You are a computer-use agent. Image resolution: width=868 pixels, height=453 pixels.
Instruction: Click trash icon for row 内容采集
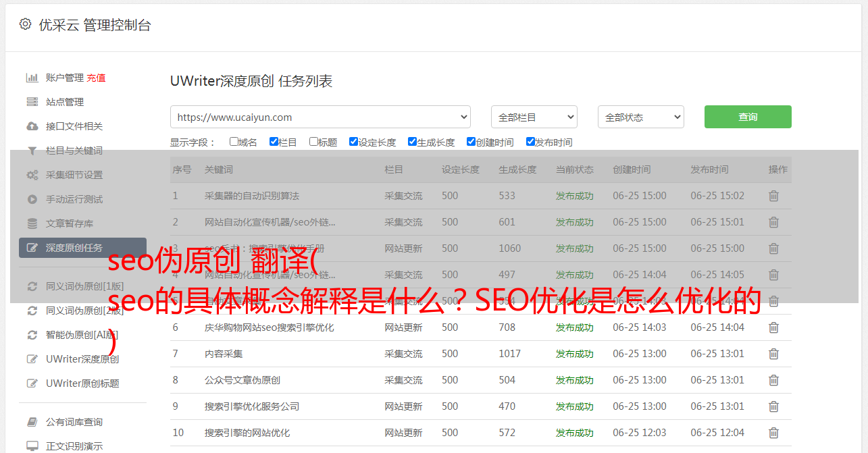(773, 354)
